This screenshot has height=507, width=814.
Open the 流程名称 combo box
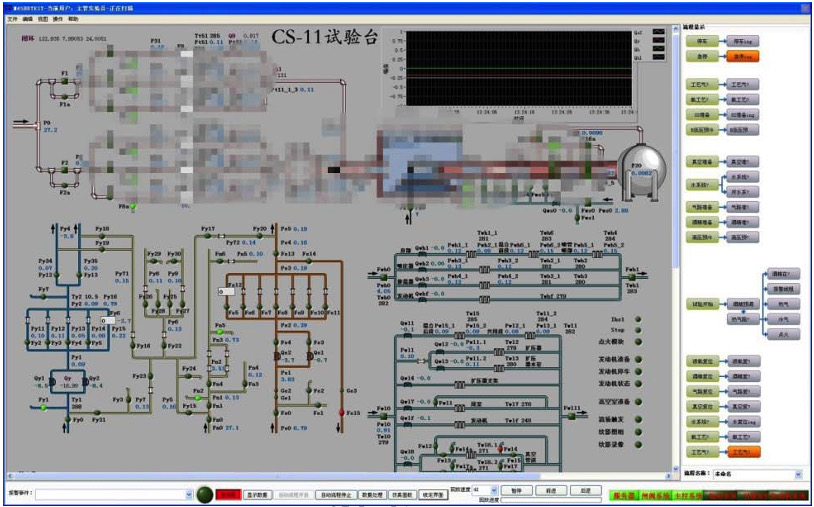pos(797,474)
